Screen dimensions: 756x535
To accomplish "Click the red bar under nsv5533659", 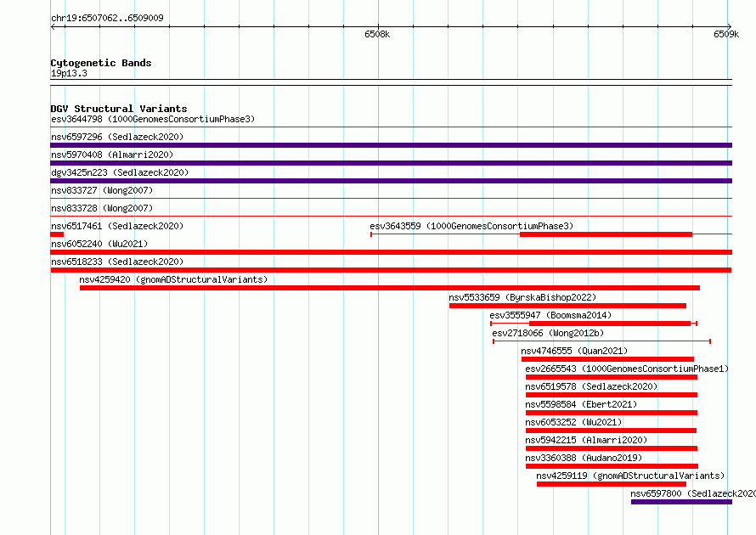I will (567, 306).
